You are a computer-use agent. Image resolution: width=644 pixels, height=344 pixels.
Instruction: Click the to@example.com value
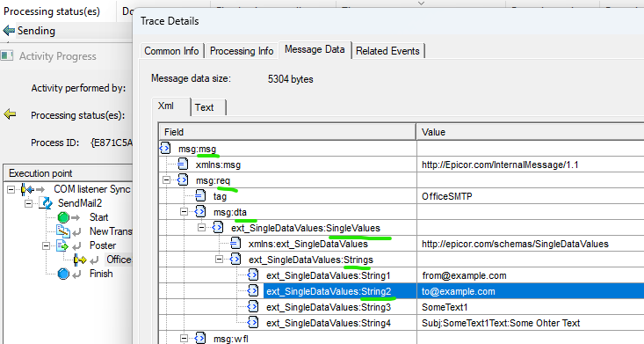[458, 291]
